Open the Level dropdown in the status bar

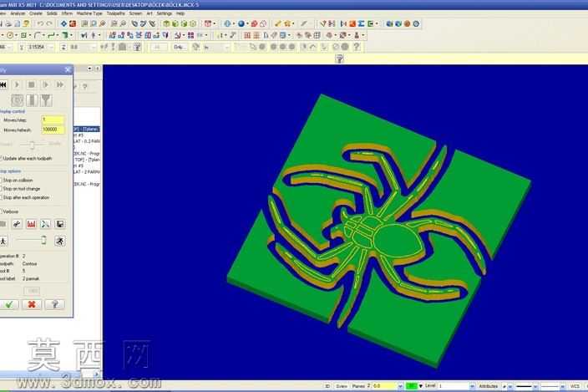click(473, 386)
